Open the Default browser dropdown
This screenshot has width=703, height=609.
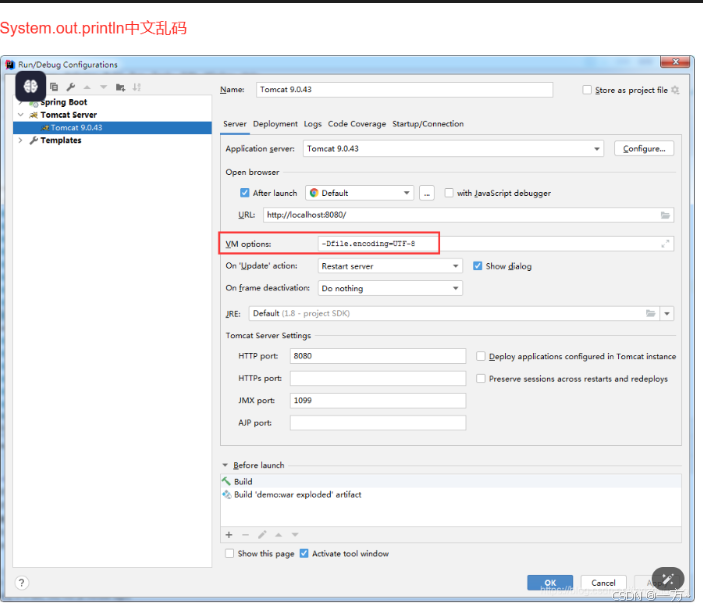(360, 193)
